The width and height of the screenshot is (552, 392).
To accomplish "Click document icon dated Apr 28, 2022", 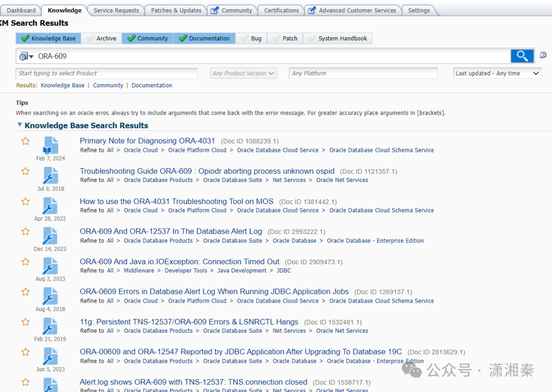I will [x=50, y=206].
